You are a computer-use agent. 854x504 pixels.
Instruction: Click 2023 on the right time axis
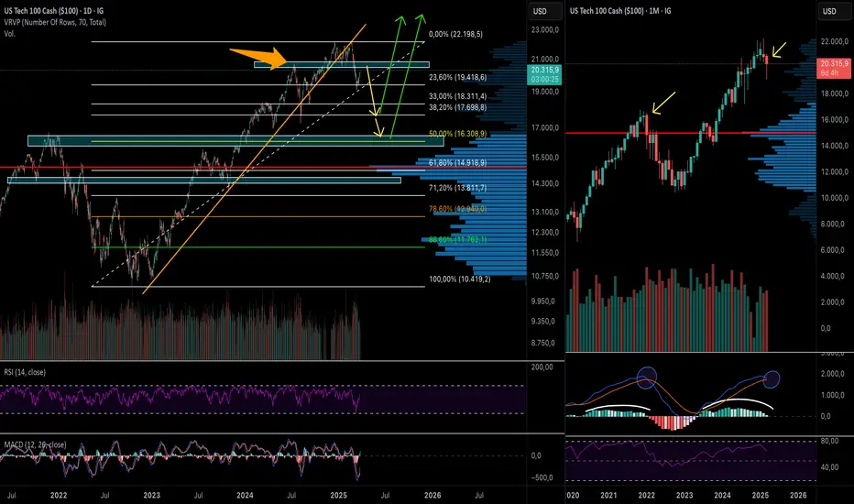coord(684,495)
